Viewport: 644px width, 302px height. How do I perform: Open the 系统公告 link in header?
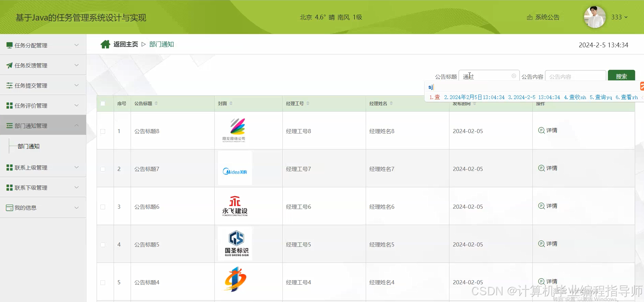(547, 17)
